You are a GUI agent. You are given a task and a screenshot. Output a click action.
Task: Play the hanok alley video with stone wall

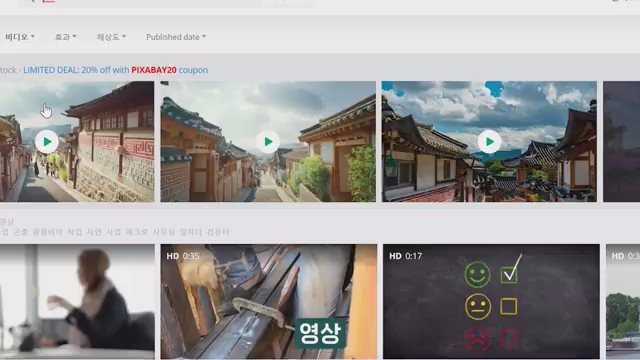coord(47,142)
